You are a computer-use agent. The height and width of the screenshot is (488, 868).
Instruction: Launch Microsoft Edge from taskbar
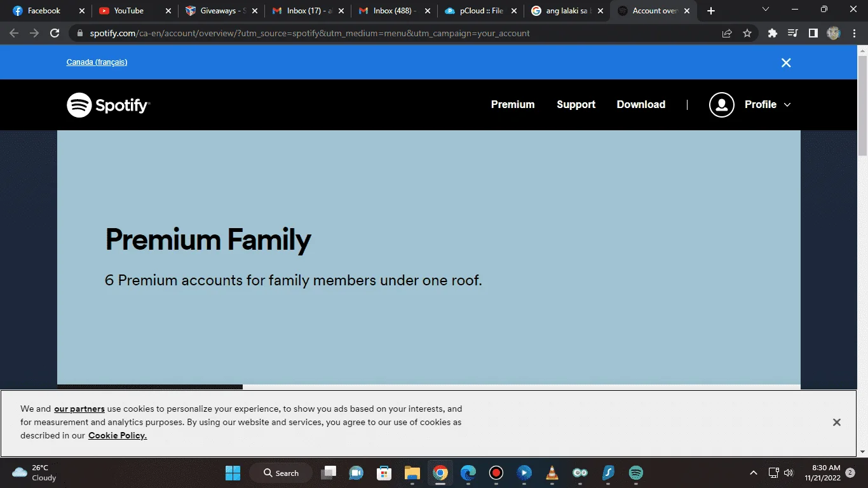coord(468,473)
